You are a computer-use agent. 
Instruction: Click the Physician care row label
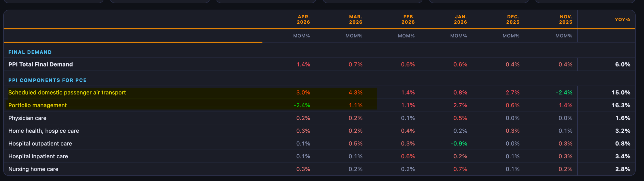(27, 118)
